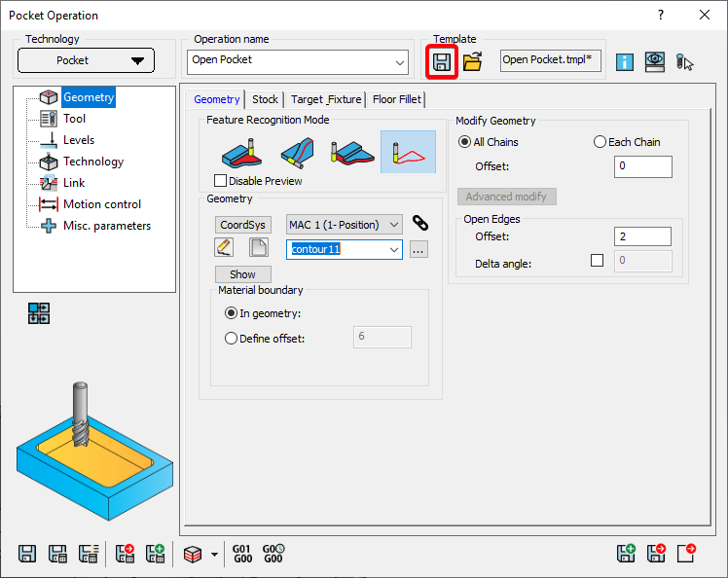Click the Save template floppy disk icon

[x=442, y=61]
